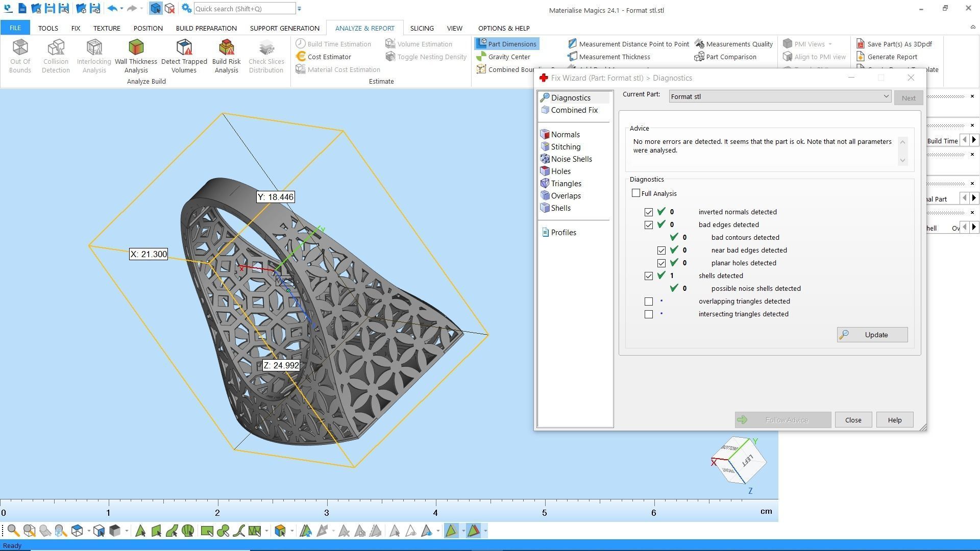Check overlapping triangles detected option
Viewport: 980px width, 551px height.
click(649, 302)
